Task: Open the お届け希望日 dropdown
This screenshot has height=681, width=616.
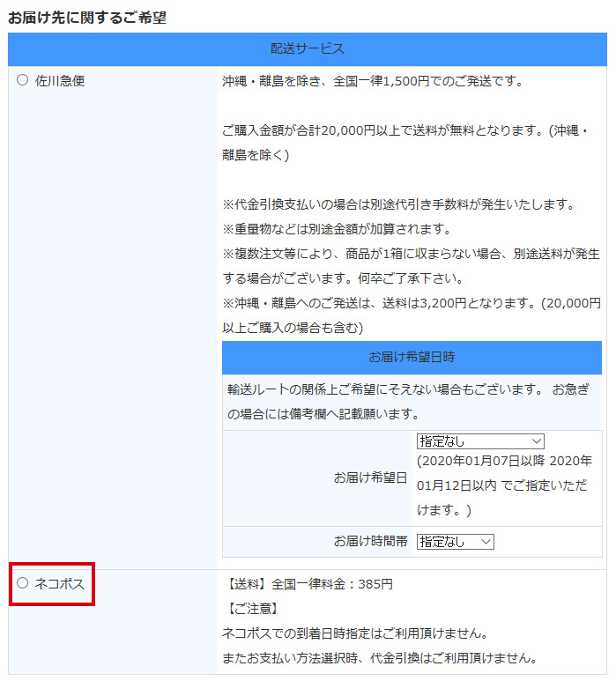Action: 480,441
